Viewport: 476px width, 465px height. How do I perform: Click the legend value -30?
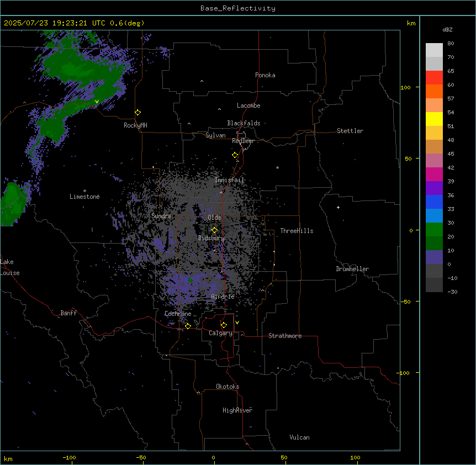pyautogui.click(x=452, y=292)
